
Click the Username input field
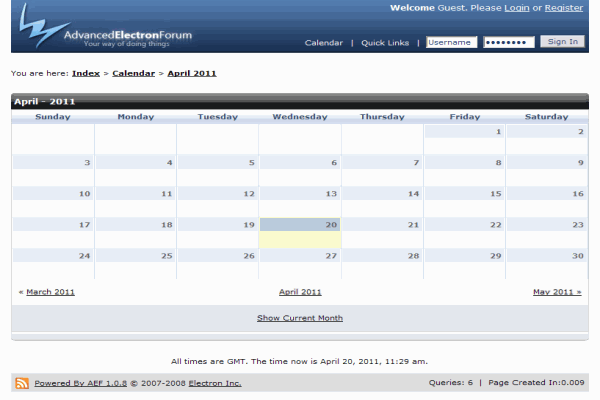click(x=452, y=42)
